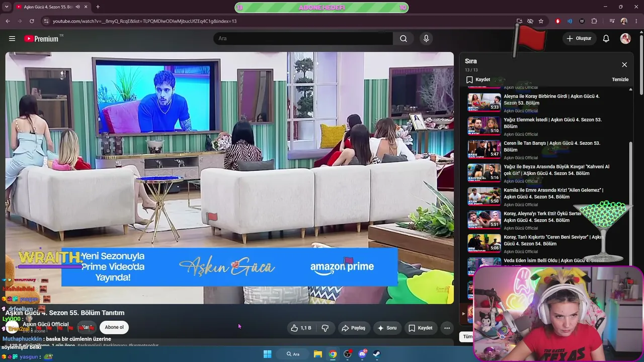Subscribe using the Abone ol button

[114, 327]
